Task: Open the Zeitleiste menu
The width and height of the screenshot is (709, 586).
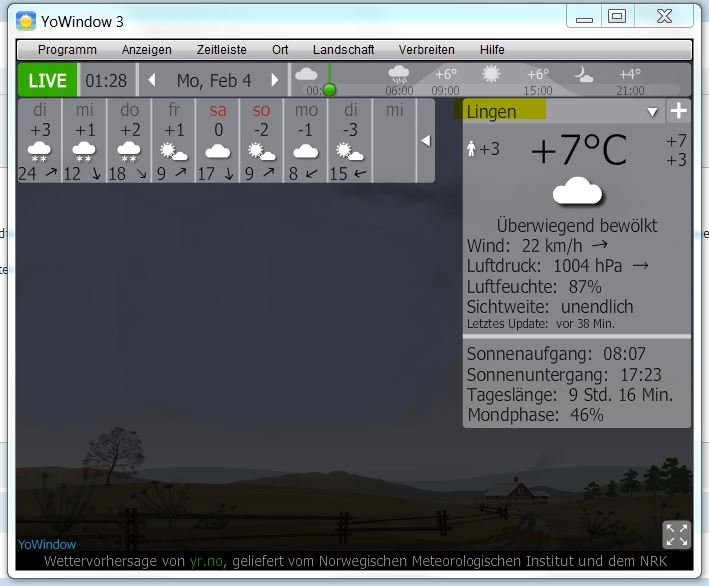Action: tap(221, 49)
